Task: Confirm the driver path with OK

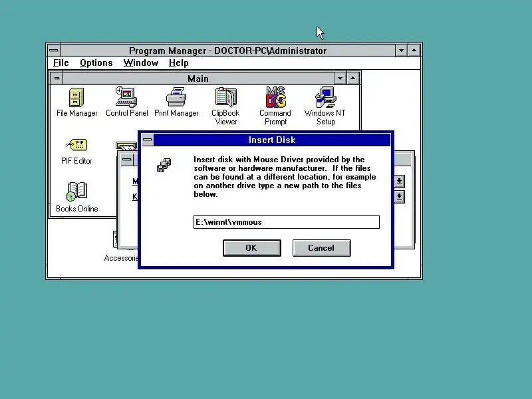Action: (x=252, y=248)
